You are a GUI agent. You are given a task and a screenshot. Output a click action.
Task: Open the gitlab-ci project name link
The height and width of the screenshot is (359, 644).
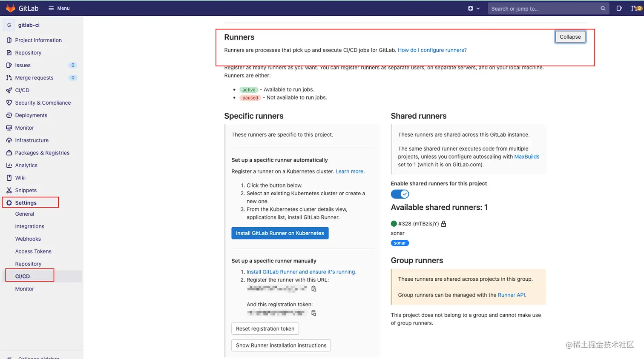[x=29, y=25]
